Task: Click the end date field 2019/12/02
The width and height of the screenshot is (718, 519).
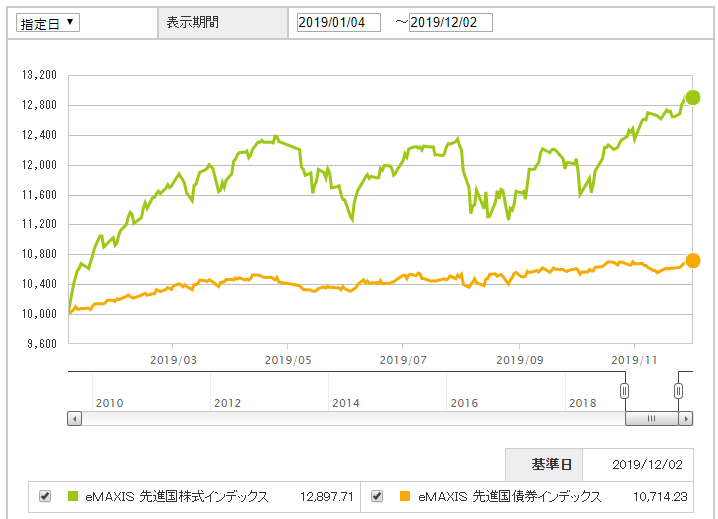Action: click(451, 22)
